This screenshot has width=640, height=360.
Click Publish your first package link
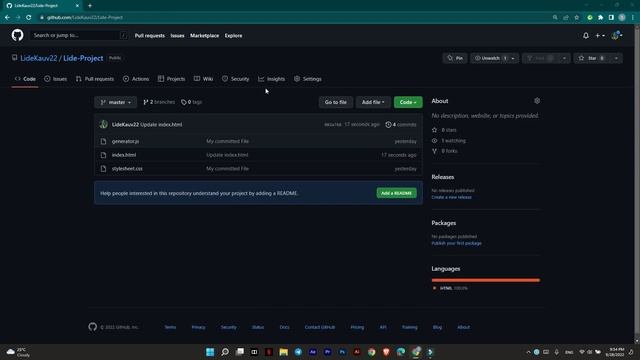click(x=456, y=243)
